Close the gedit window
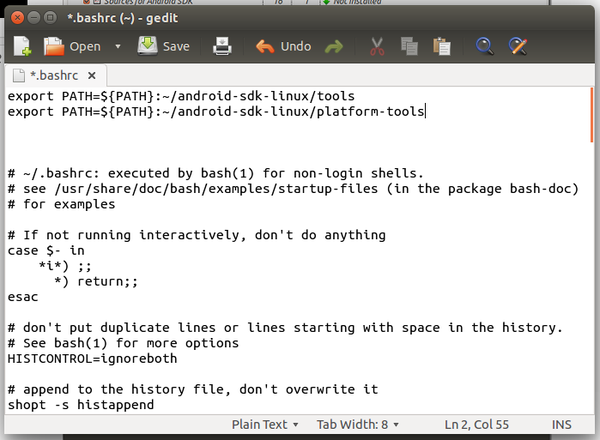 pyautogui.click(x=17, y=18)
